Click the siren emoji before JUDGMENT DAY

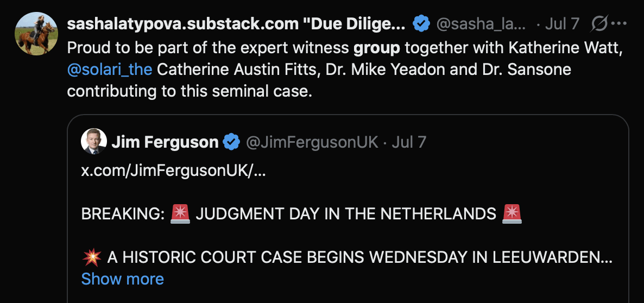[180, 213]
